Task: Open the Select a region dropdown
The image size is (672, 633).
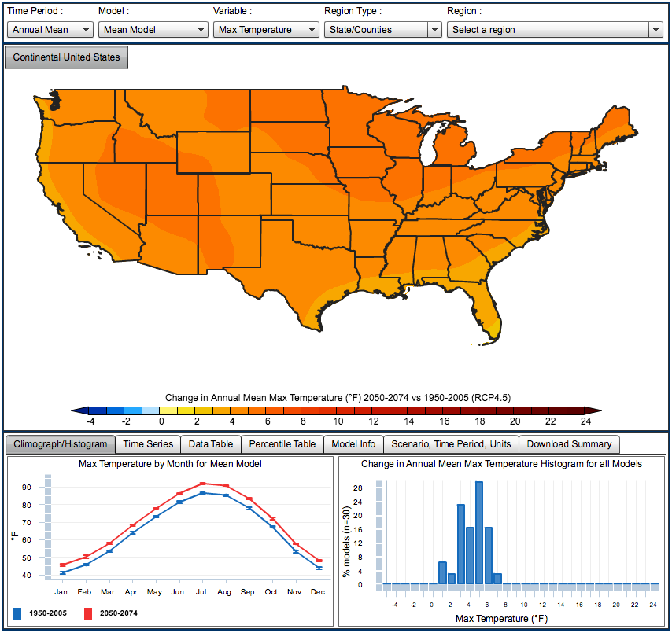Action: click(x=555, y=30)
